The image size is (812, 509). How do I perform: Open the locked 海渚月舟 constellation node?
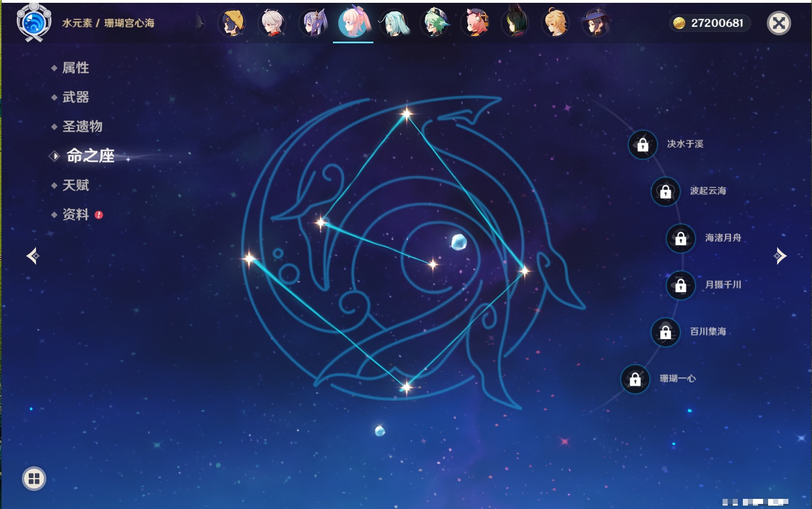pyautogui.click(x=680, y=238)
